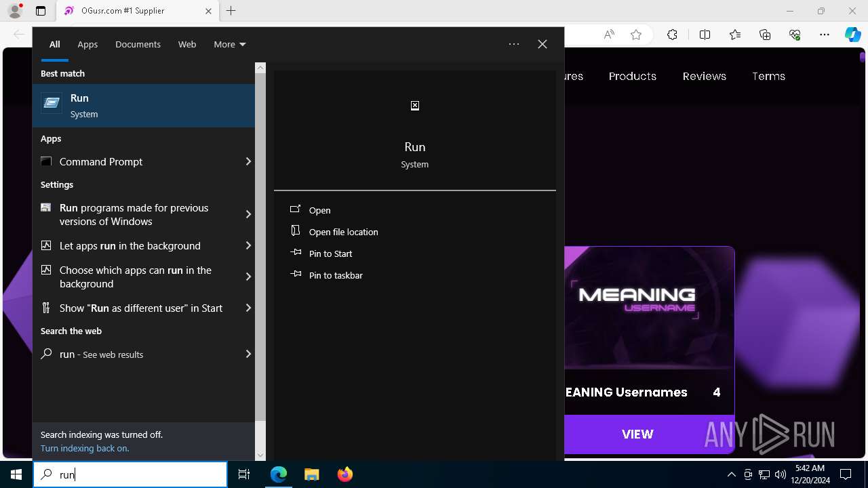Click Turn indexing back on link
Viewport: 868px width, 488px height.
[x=85, y=448]
